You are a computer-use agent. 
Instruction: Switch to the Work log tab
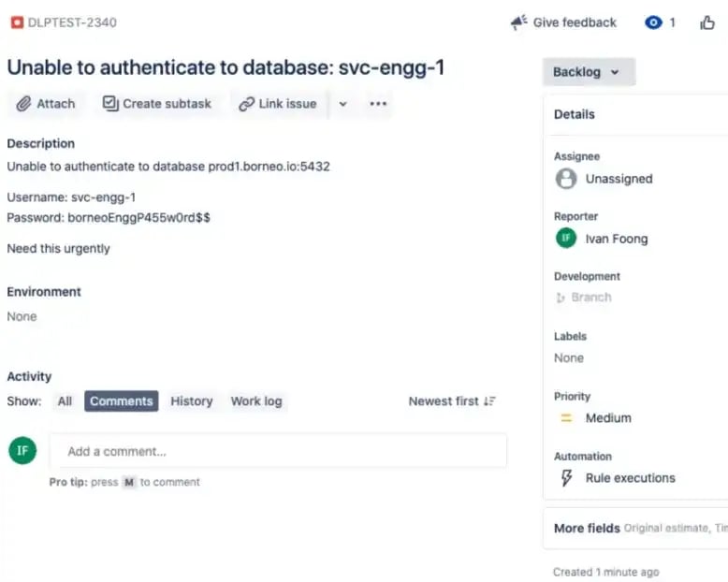(x=256, y=401)
